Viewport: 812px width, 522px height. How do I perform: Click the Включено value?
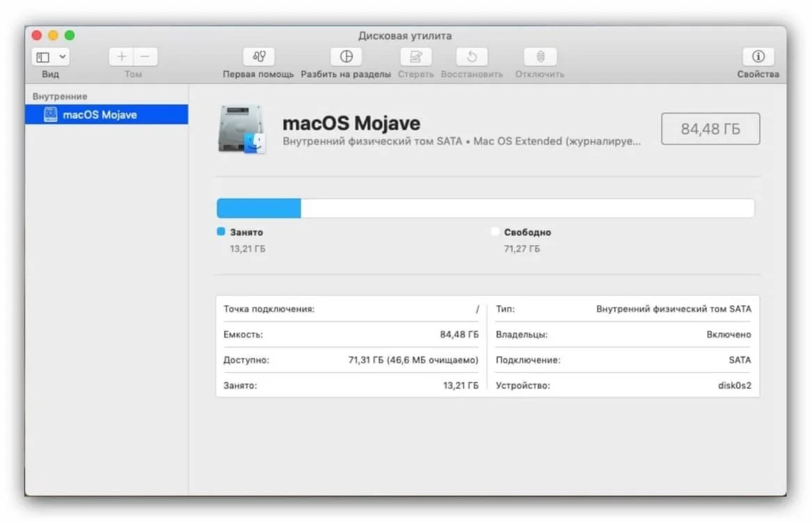click(x=729, y=335)
